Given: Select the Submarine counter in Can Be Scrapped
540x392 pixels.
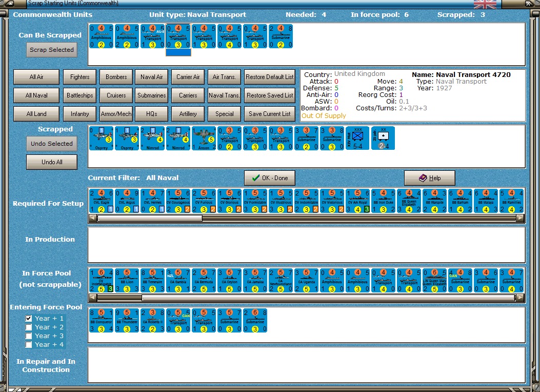Looking at the screenshot, I should 281,35.
